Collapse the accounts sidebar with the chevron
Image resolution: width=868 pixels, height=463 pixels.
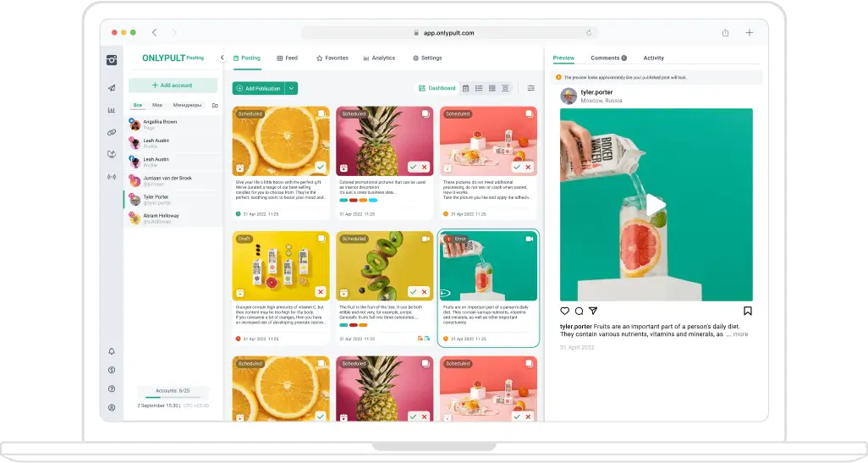(222, 58)
